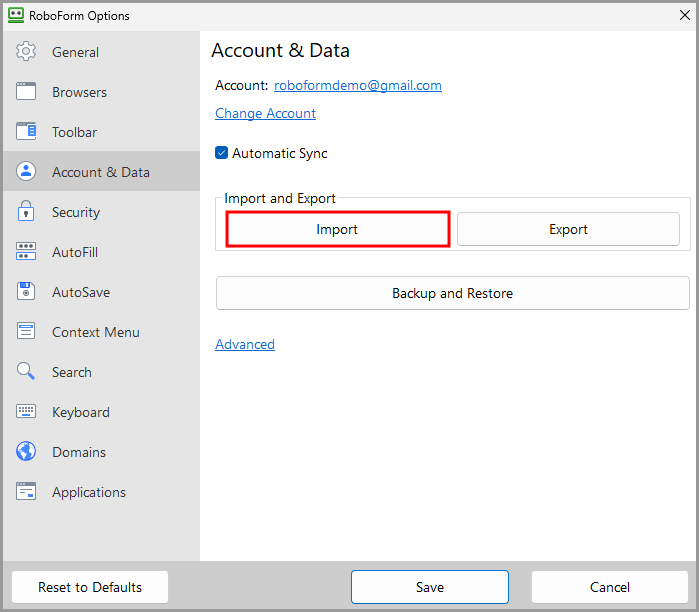Click the Context Menu list icon
Viewport: 699px width, 612px height.
click(26, 331)
